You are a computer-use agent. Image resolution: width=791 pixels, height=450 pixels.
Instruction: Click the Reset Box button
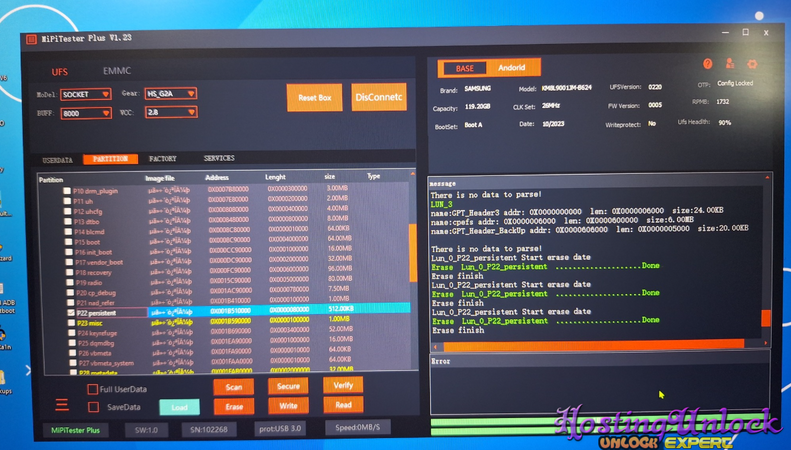click(x=314, y=97)
